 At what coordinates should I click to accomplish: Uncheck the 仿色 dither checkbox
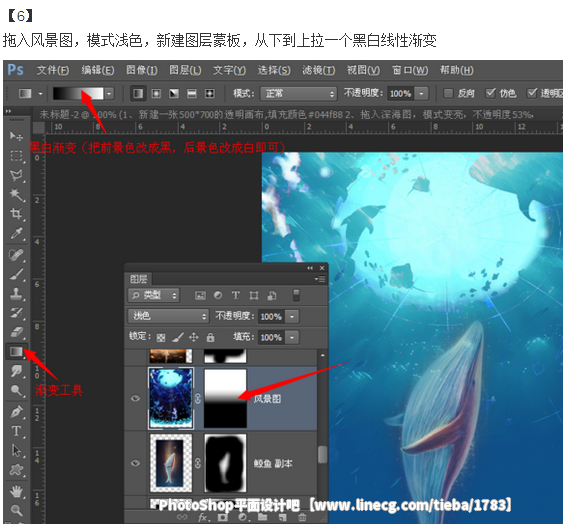pos(490,93)
